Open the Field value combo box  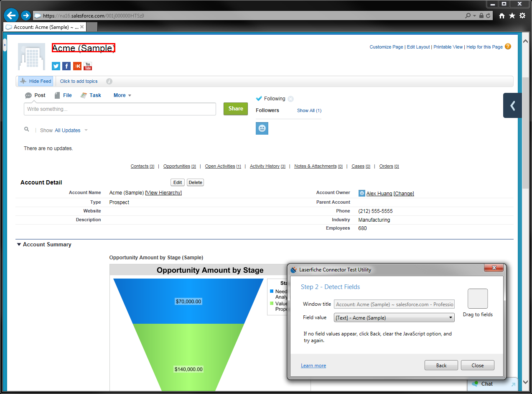(x=394, y=317)
